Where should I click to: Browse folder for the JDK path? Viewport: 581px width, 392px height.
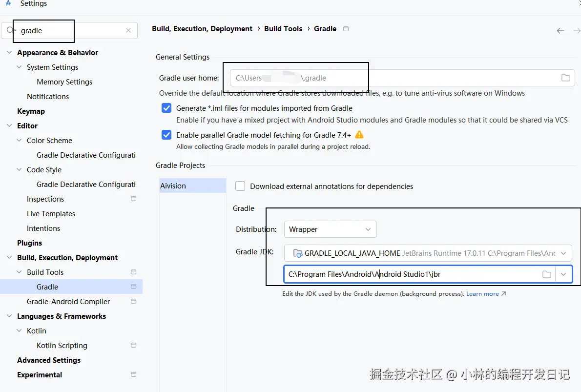pyautogui.click(x=546, y=274)
